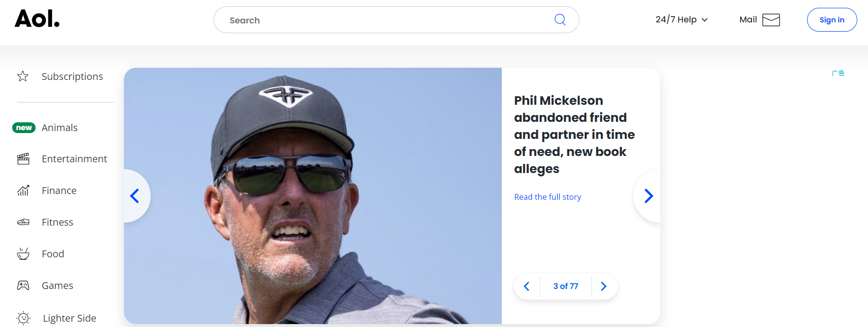Click the Lighter Side sun icon
868x327 pixels.
[23, 318]
